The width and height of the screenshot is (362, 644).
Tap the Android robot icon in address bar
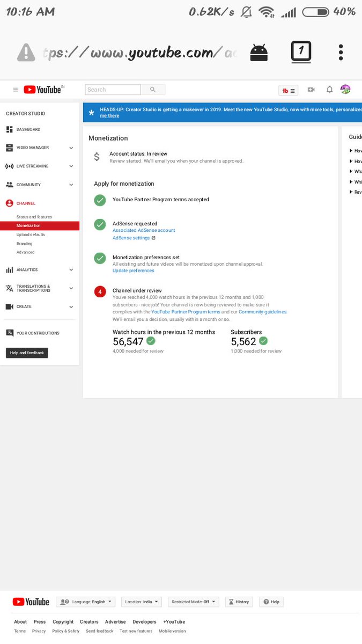[x=259, y=52]
